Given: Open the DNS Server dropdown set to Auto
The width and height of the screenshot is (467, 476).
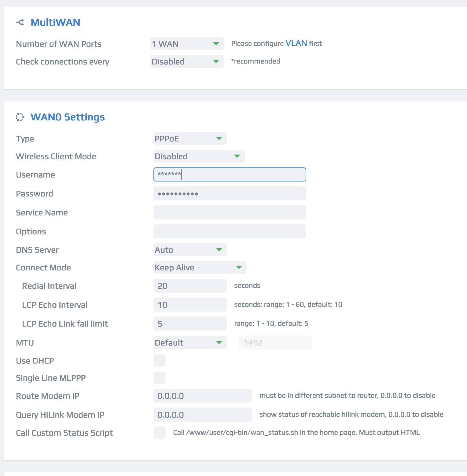Looking at the screenshot, I should 189,250.
